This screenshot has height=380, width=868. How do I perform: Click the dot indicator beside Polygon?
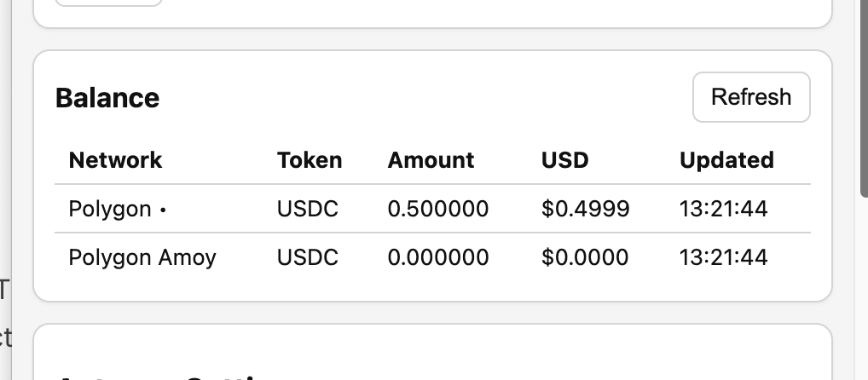pos(163,210)
